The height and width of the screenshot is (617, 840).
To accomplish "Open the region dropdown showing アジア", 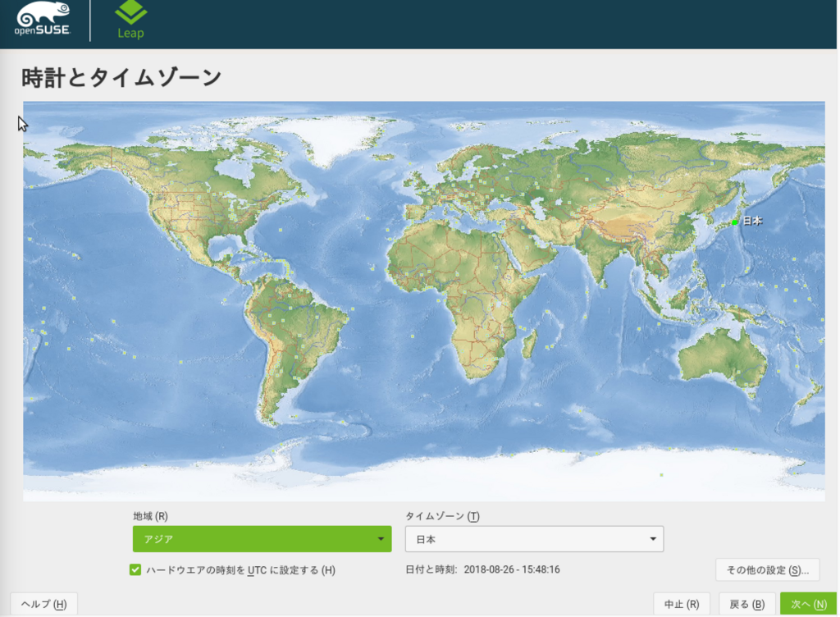I will (262, 539).
